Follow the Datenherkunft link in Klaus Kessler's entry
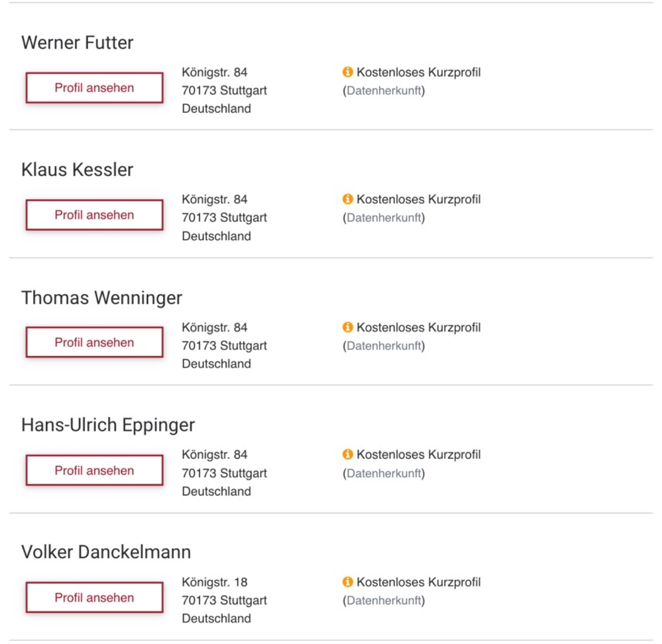Viewport: 662px width, 644px height. pos(384,217)
